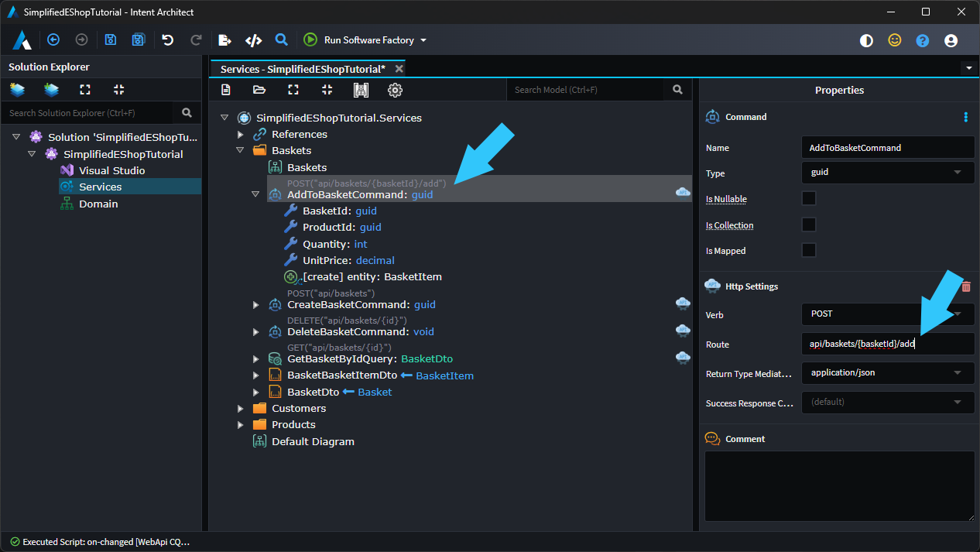Viewport: 980px width, 552px height.
Task: Collapse the Solution 'SimplifiedEShopTu...' node
Action: 17,137
